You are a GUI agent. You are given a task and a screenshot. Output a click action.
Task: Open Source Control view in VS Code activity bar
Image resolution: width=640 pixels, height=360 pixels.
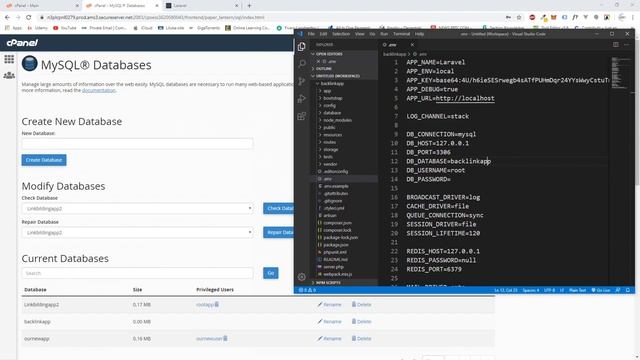coord(302,81)
